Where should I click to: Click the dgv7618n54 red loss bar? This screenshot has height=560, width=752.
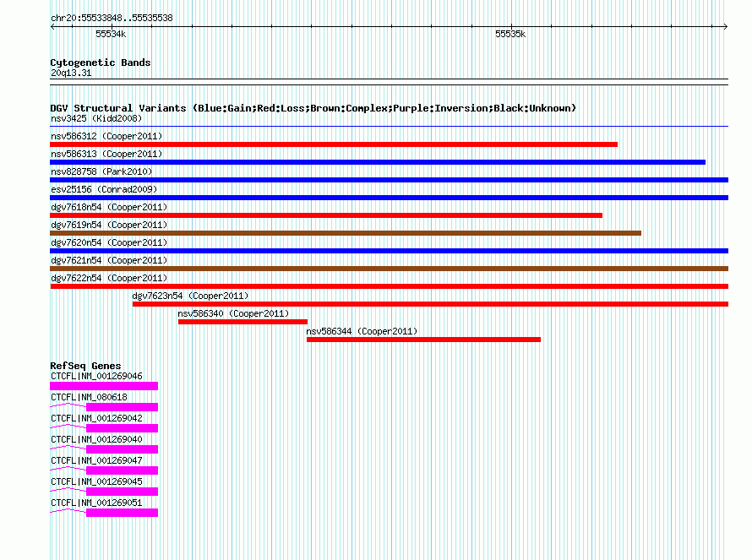point(326,215)
